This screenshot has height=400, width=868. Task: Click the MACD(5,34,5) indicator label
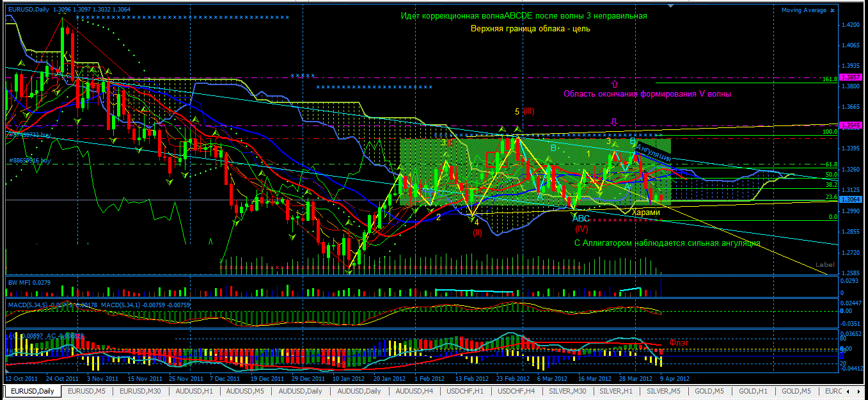click(29, 305)
